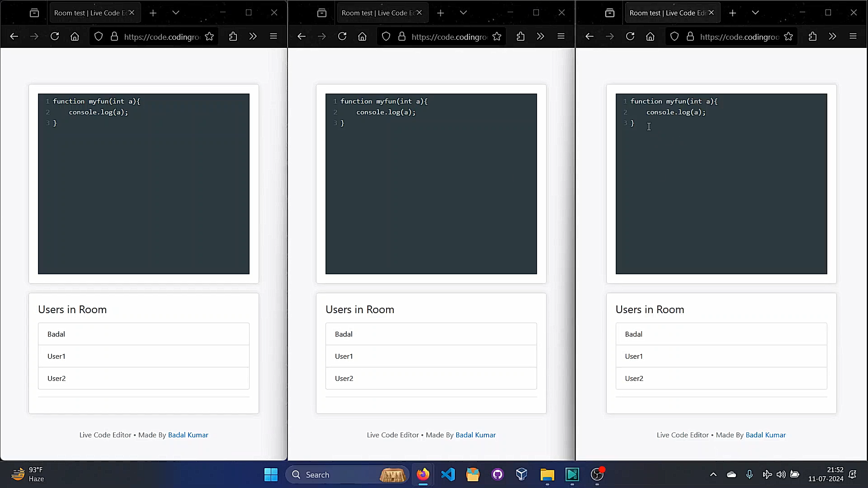Show site lock info in right window
Screen dimensions: 868x488
pyautogui.click(x=690, y=37)
